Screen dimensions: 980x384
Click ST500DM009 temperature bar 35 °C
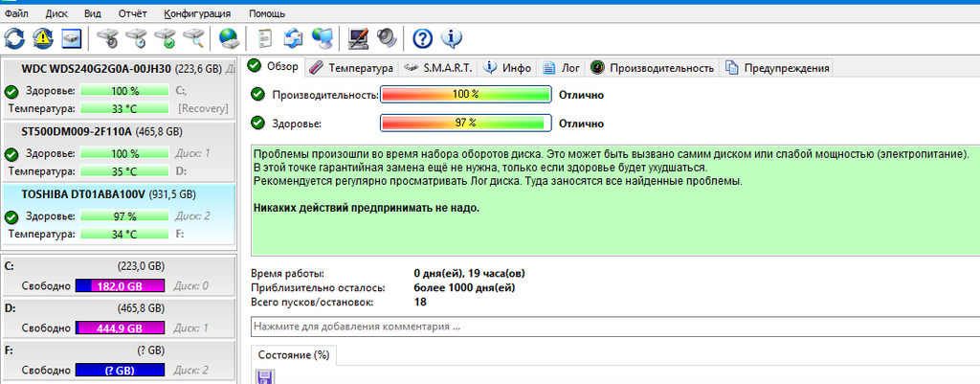pos(124,171)
